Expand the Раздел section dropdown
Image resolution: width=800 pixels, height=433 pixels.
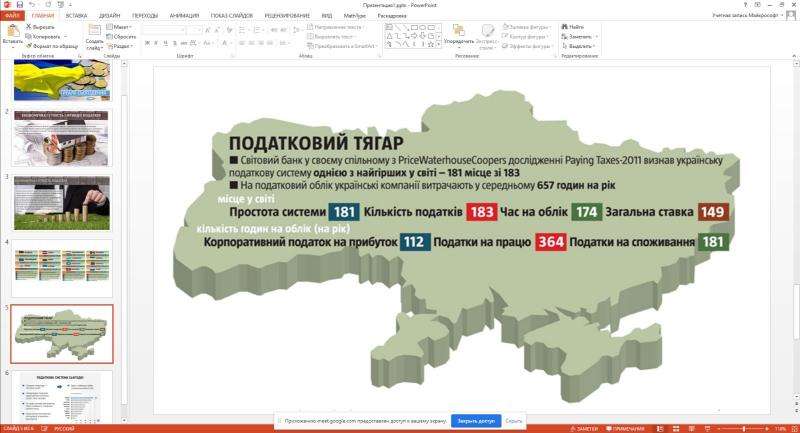[x=121, y=46]
